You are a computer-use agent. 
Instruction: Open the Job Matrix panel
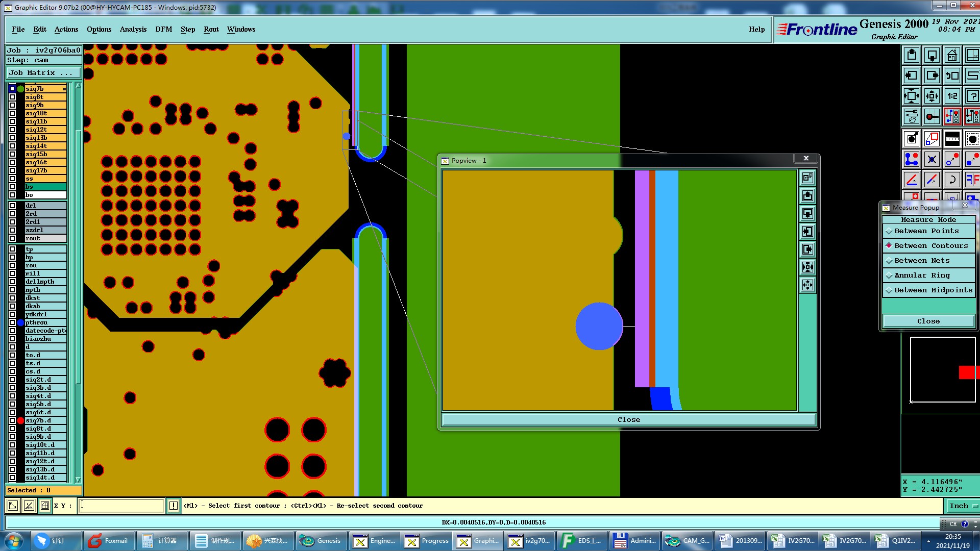point(43,73)
